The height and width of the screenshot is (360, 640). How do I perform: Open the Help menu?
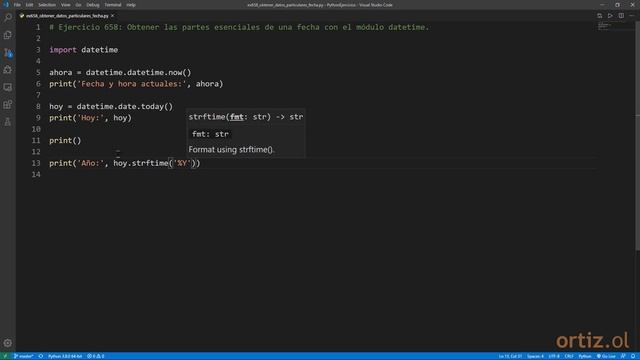pyautogui.click(x=131, y=5)
